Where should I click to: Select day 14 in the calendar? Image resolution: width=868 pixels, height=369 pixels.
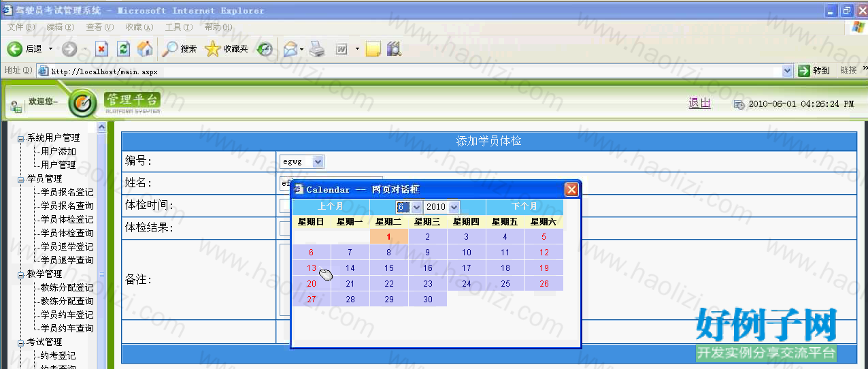click(x=350, y=268)
